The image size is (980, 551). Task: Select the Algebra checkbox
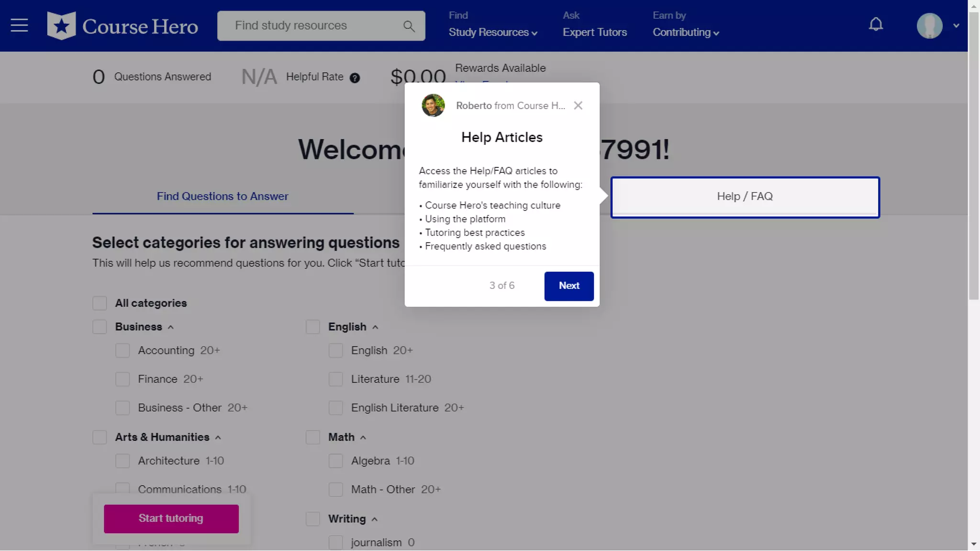pyautogui.click(x=336, y=461)
